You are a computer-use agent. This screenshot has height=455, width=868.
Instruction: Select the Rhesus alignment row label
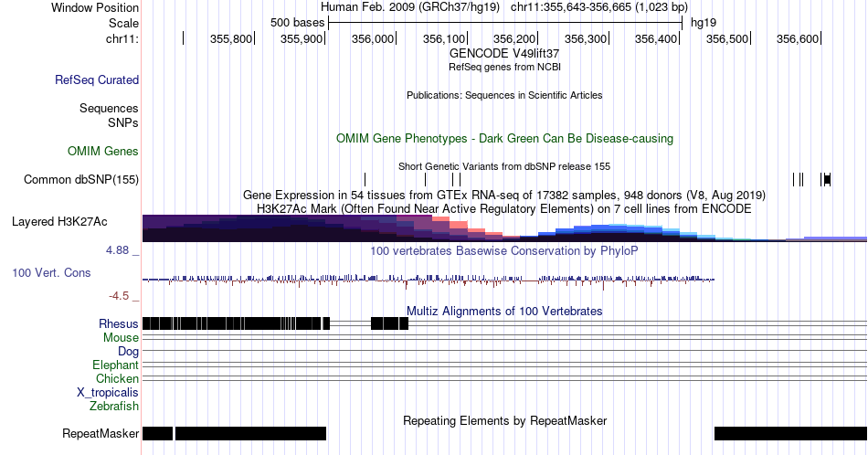point(119,323)
